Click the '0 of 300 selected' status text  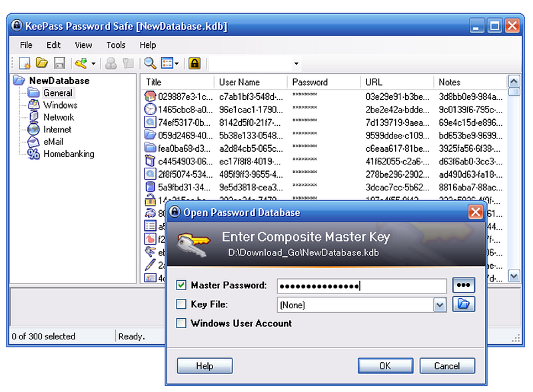click(43, 337)
